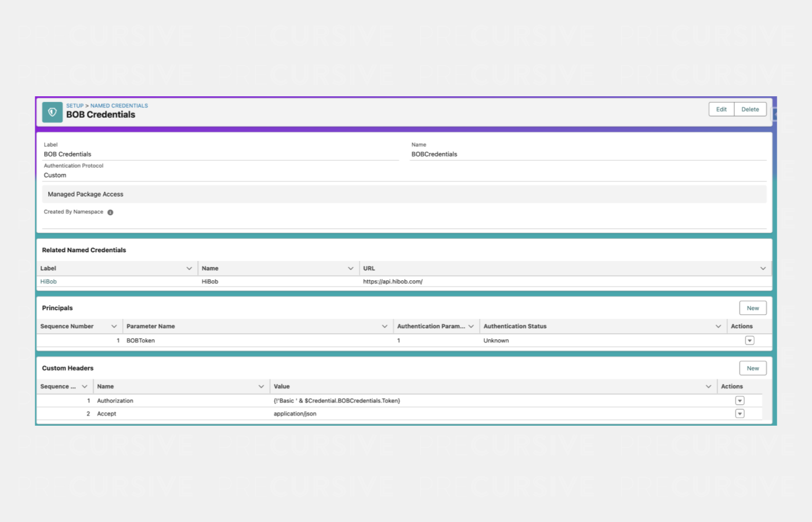Open the Sequence Number column menu in Principals
Viewport: 812px width, 522px height.
click(114, 327)
